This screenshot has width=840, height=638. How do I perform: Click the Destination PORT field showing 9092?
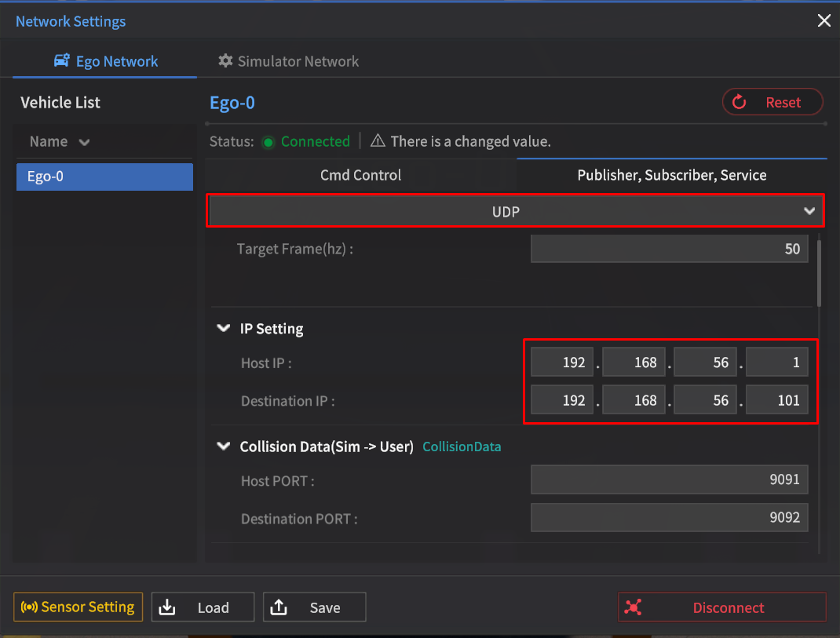click(669, 518)
